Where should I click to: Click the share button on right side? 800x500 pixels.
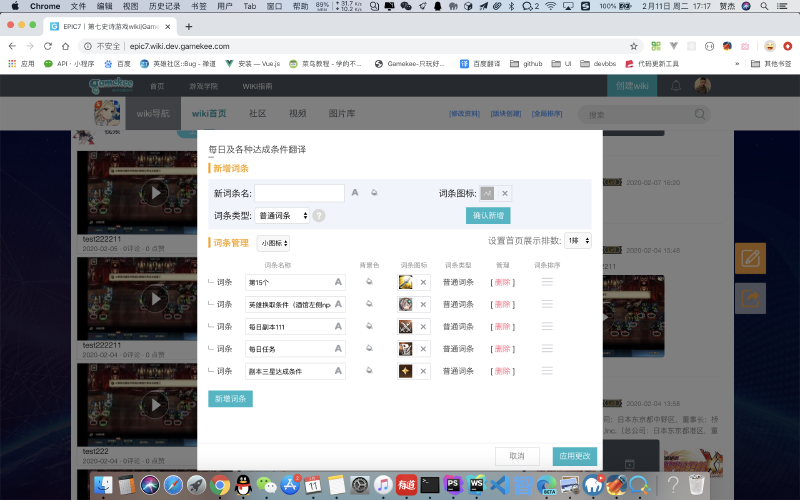click(750, 298)
